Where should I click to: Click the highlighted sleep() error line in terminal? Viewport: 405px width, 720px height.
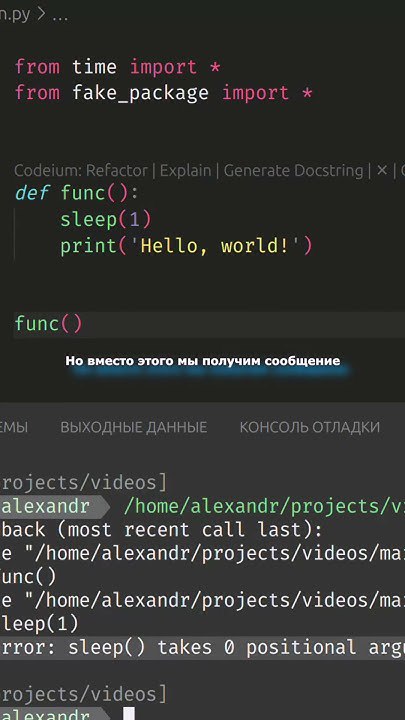tap(202, 647)
